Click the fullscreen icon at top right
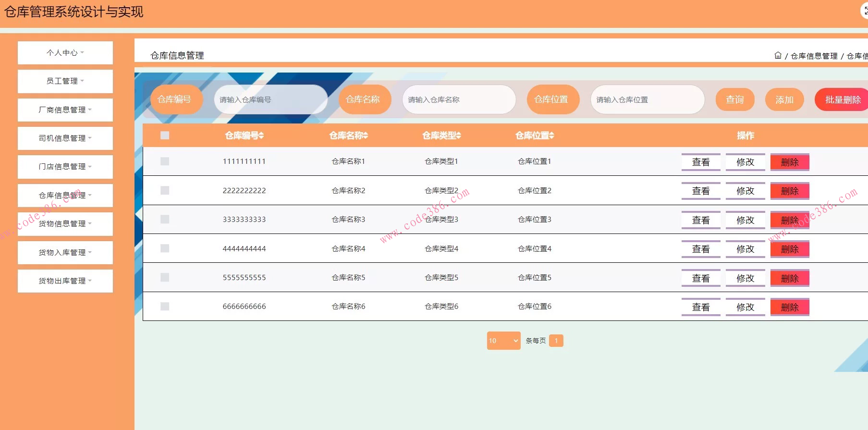The height and width of the screenshot is (430, 868). (x=865, y=11)
